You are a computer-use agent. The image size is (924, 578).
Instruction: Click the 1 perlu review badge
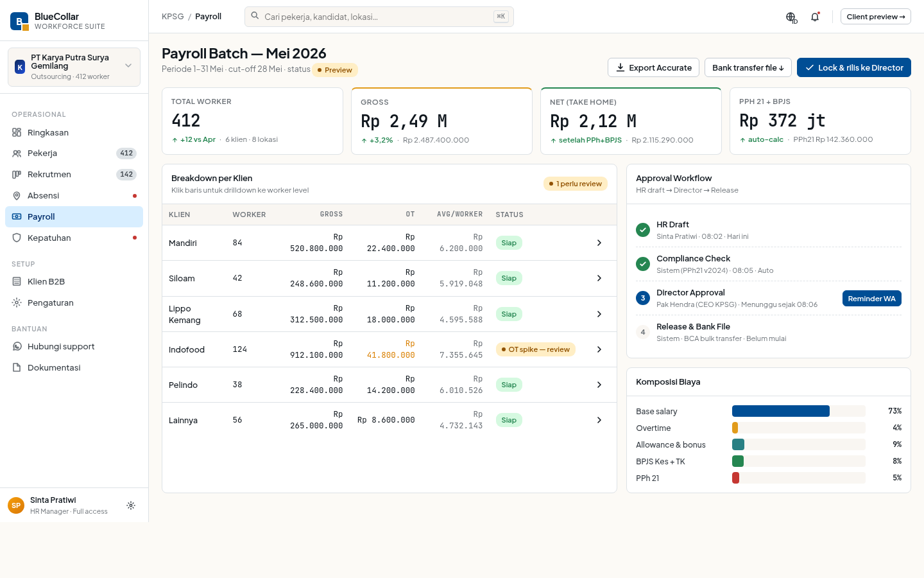point(575,184)
